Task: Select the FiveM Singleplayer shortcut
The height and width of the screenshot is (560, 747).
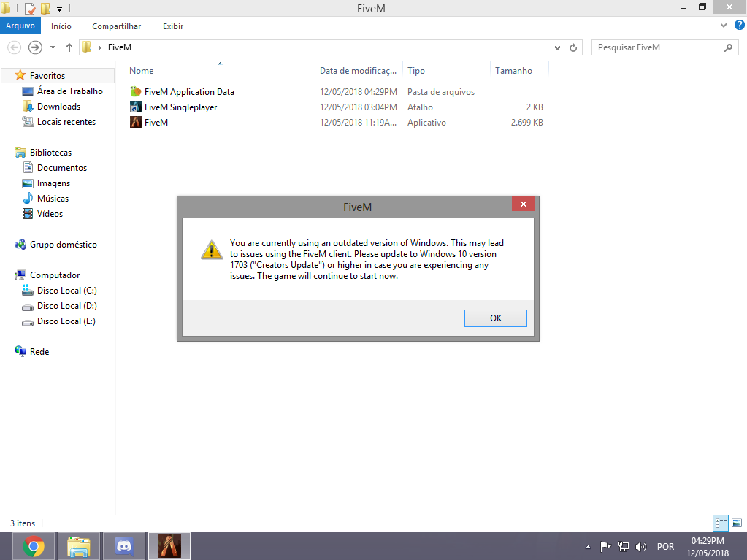Action: coord(180,107)
